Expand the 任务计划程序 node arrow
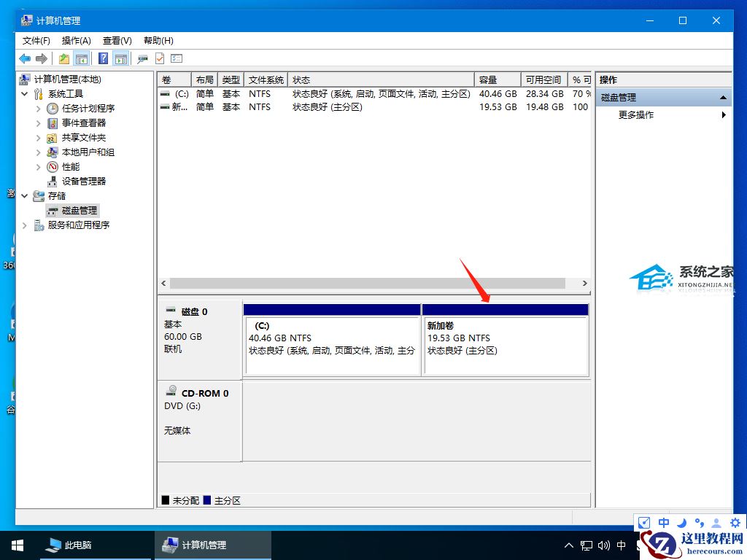The height and width of the screenshot is (560, 747). pos(38,109)
